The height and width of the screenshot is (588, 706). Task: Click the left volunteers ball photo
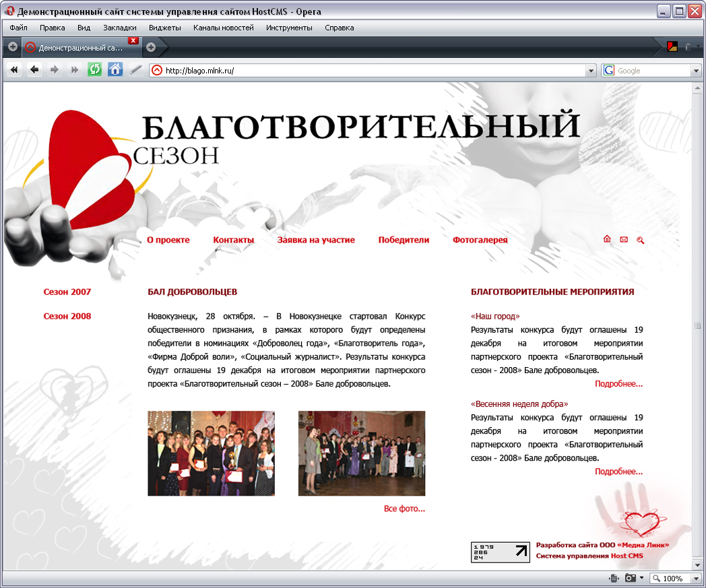(x=211, y=453)
